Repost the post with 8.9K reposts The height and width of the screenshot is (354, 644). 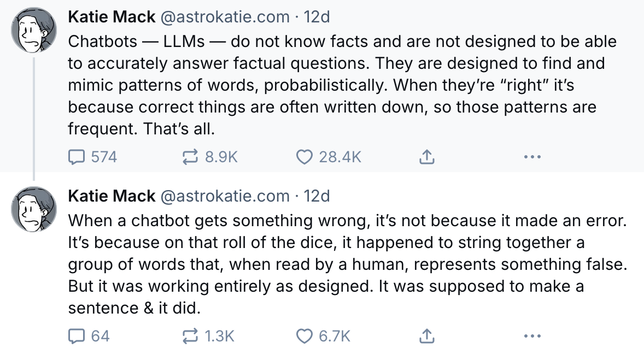190,157
